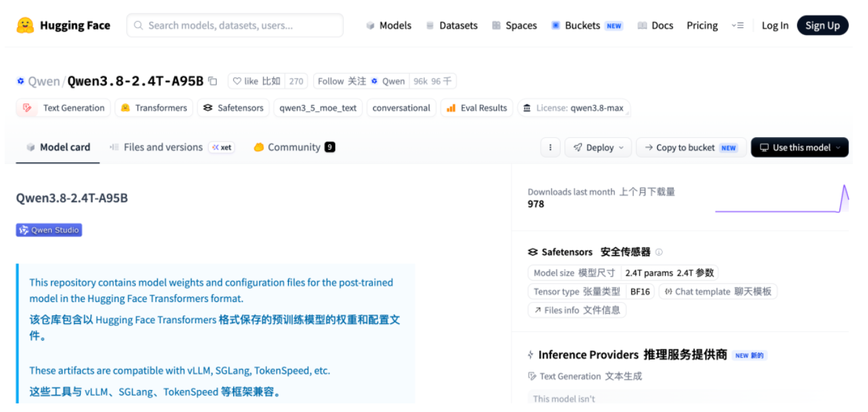Screen dimensions: 868x412
Task: Copy the model name with copy icon
Action: 213,81
